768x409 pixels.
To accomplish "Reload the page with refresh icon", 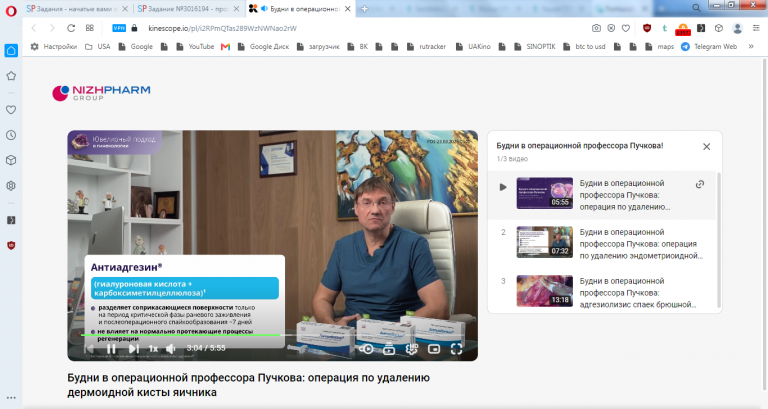I will pos(71,28).
